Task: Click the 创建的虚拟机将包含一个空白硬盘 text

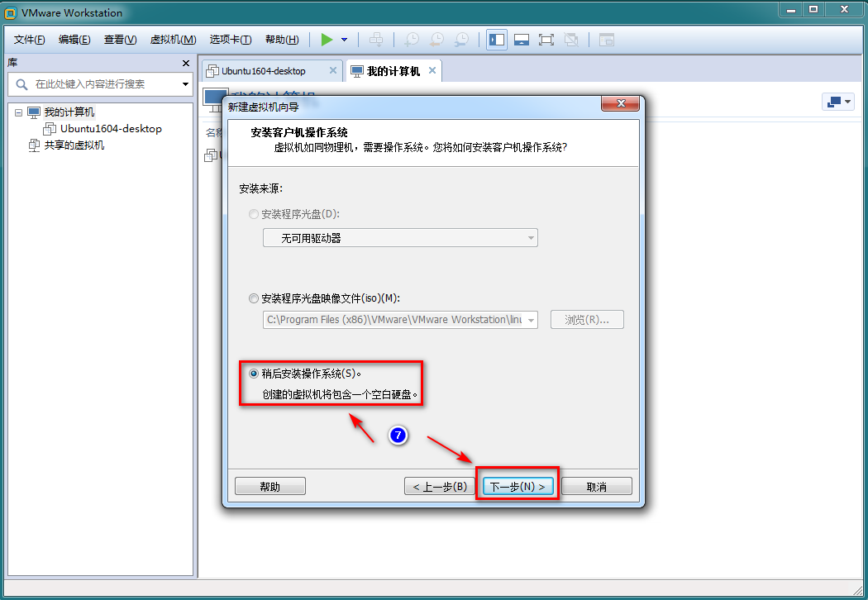Action: tap(339, 395)
